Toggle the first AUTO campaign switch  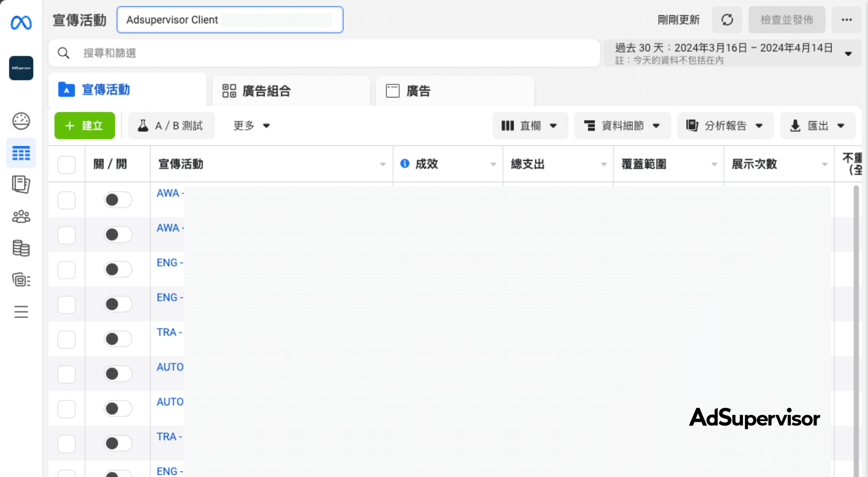[118, 373]
